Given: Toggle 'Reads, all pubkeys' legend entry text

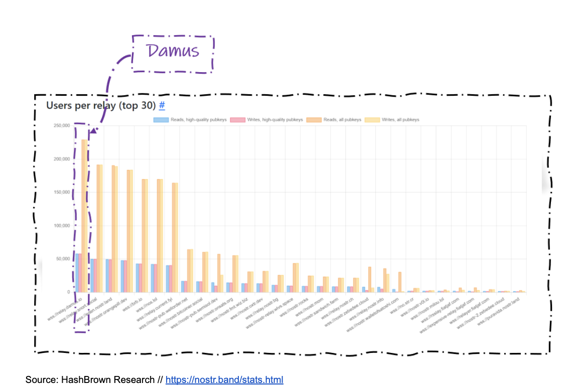Looking at the screenshot, I should (343, 120).
